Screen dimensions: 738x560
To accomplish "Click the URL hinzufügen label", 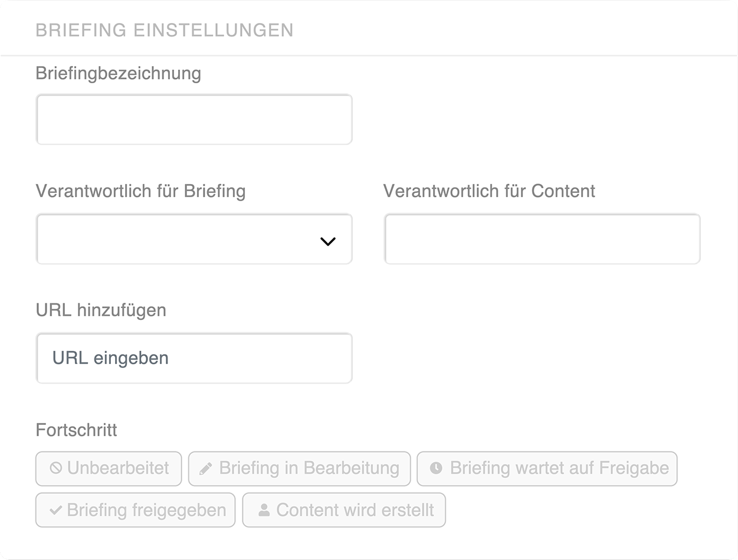I will 101,310.
